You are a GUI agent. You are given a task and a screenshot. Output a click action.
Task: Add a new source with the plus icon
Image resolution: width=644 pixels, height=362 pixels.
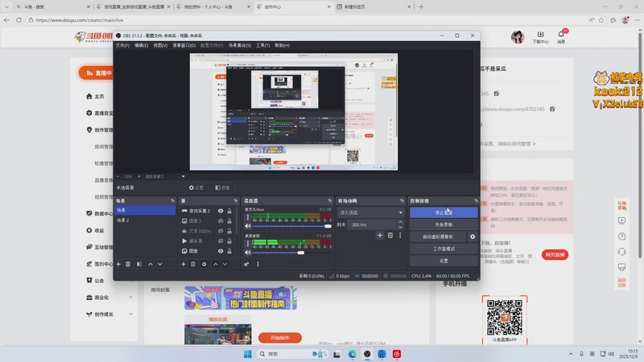tap(184, 264)
